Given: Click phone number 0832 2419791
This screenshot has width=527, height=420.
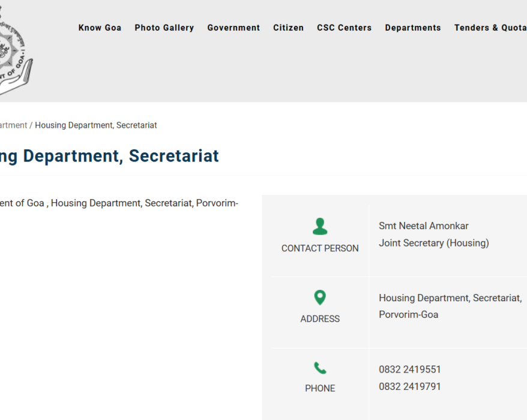Looking at the screenshot, I should 410,386.
